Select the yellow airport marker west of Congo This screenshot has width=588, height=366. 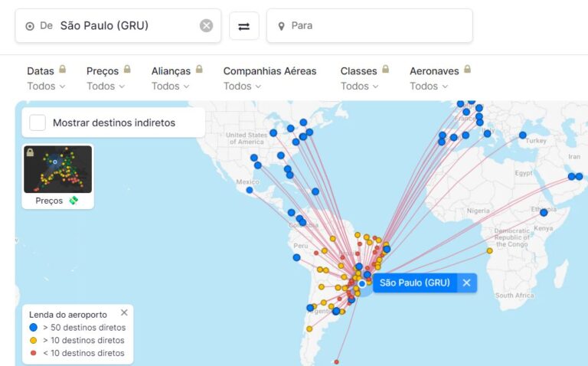click(490, 251)
